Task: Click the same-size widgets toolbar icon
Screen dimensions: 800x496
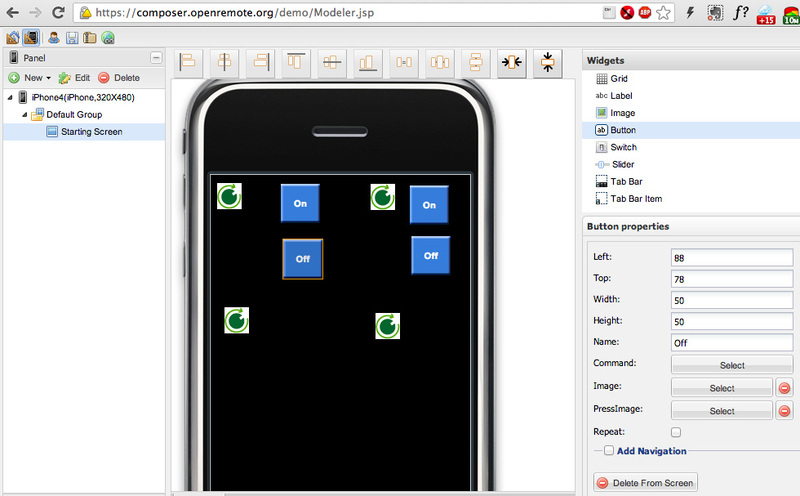Action: point(404,63)
